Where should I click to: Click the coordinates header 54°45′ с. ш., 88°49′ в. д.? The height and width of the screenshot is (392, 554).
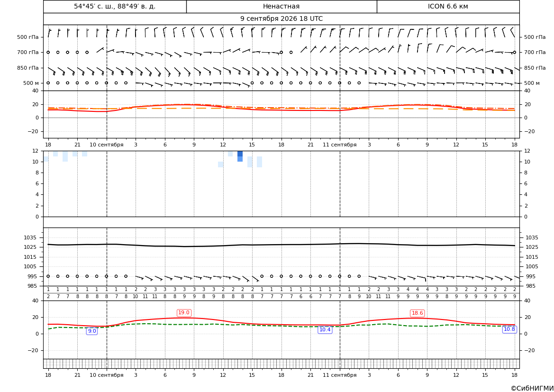[115, 6]
